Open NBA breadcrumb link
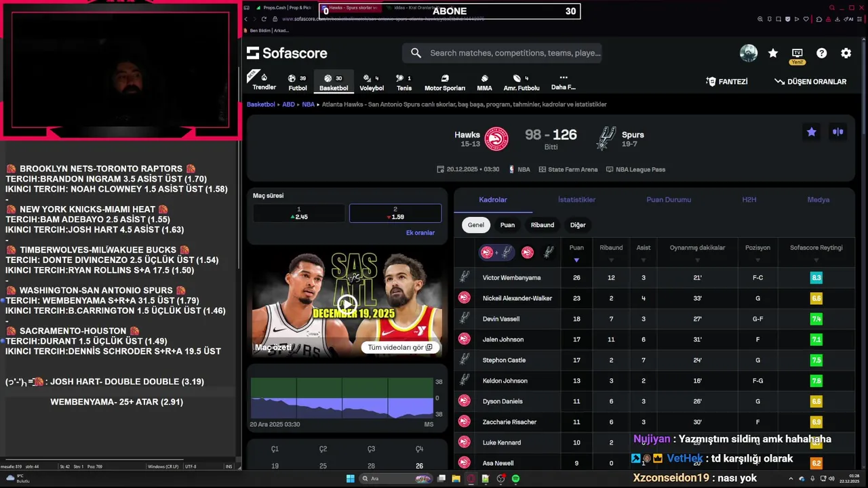 pos(309,104)
